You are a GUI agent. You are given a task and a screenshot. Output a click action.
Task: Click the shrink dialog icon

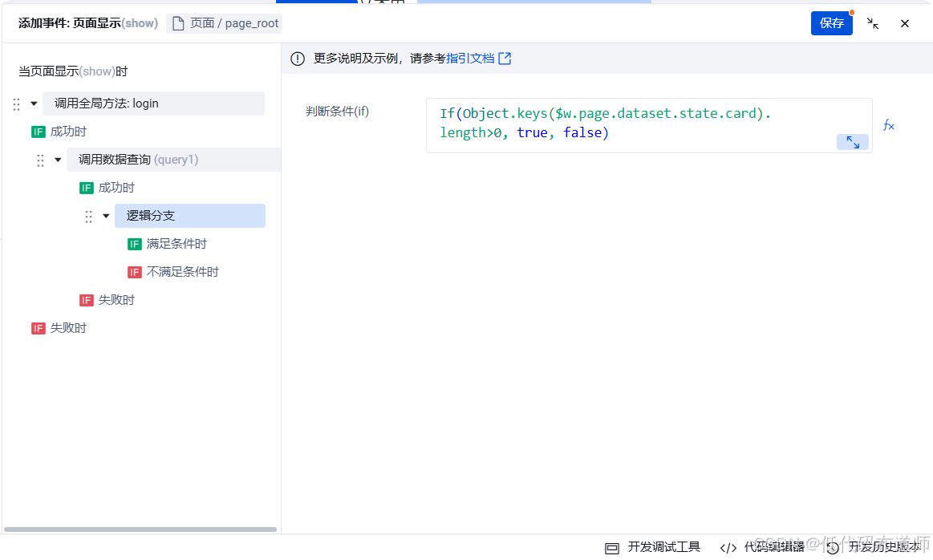[873, 23]
